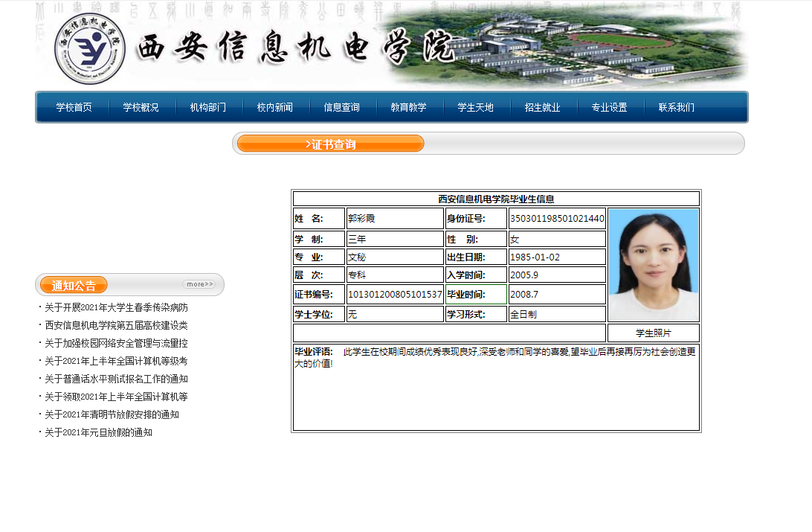Open notice 关于普通话水平测试报名工作的通知

(x=116, y=379)
